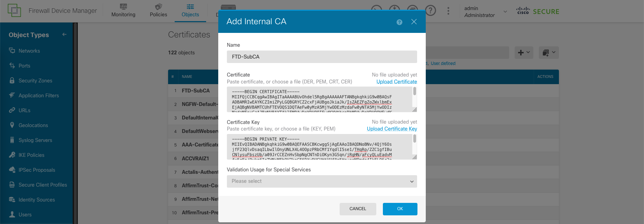Open Networks object type
The height and width of the screenshot is (224, 644).
(29, 51)
